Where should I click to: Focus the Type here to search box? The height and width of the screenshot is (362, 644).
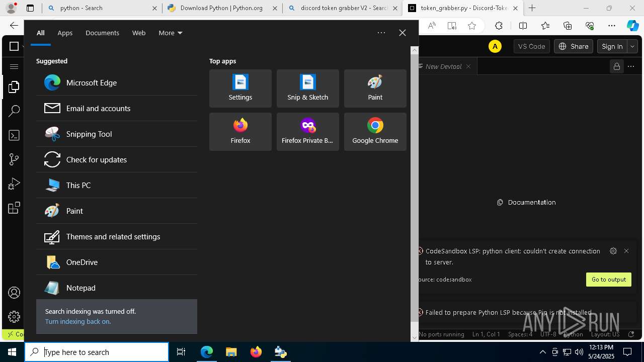pyautogui.click(x=97, y=352)
